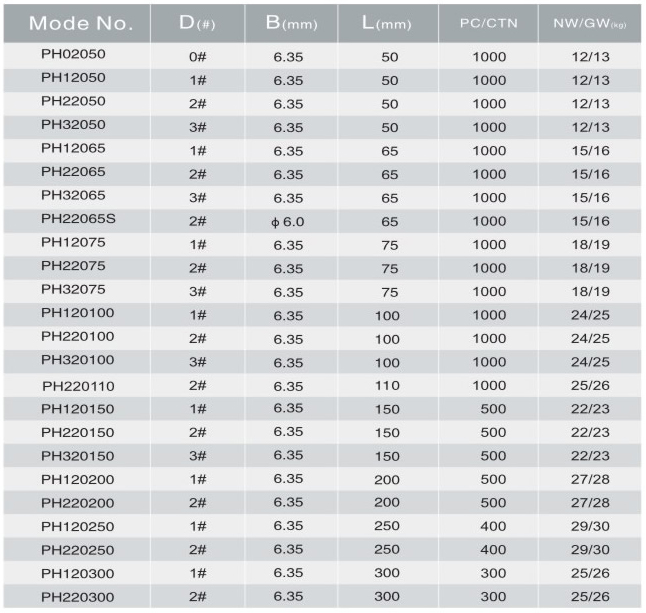This screenshot has width=646, height=613.
Task: Click model number PH02050
Action: click(x=73, y=56)
